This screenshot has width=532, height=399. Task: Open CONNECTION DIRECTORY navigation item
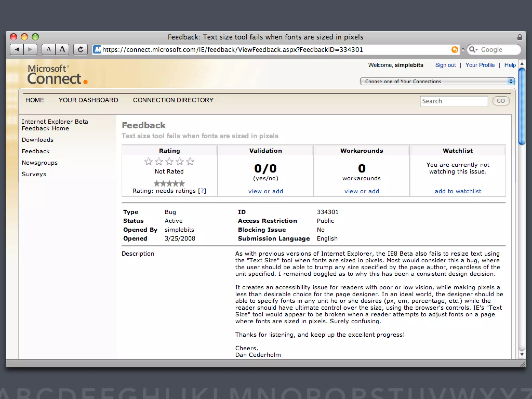(x=173, y=100)
